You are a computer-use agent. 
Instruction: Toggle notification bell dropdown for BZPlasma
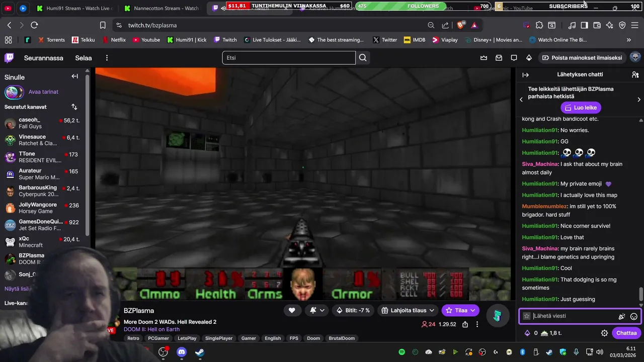tap(317, 310)
